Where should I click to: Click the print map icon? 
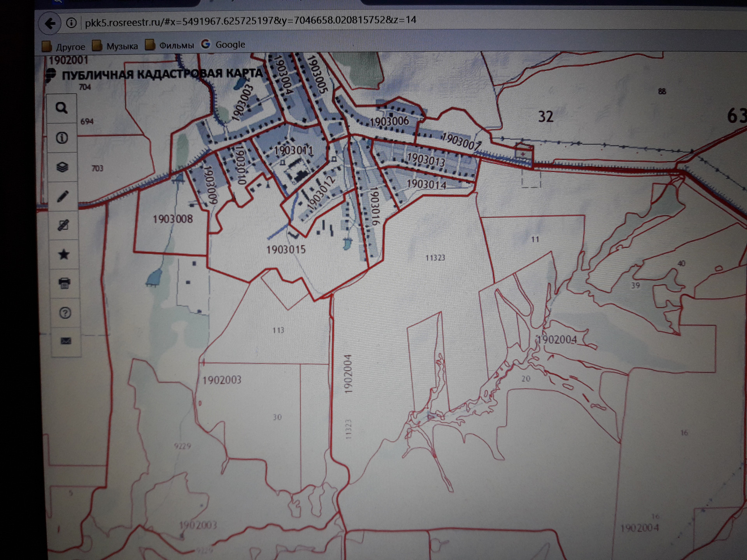[64, 283]
